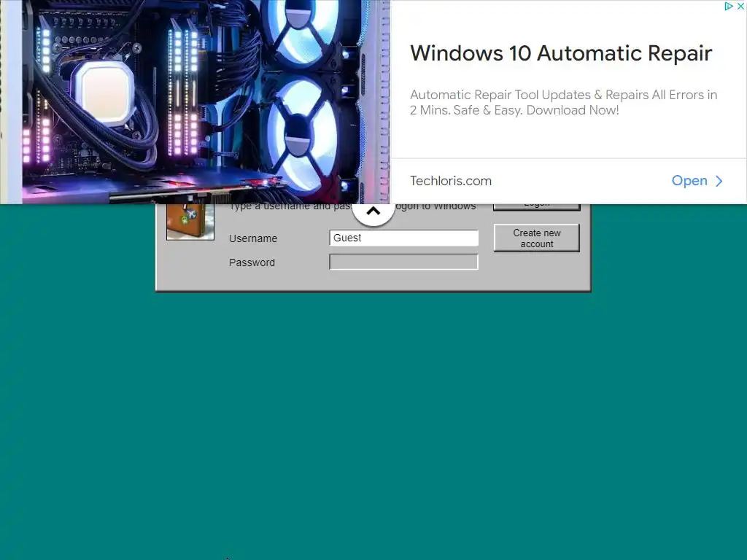
Task: Click the PC hardware ad image
Action: tap(195, 102)
